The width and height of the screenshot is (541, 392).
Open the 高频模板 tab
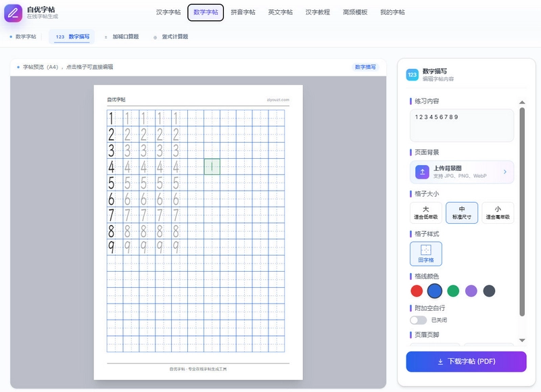(355, 12)
